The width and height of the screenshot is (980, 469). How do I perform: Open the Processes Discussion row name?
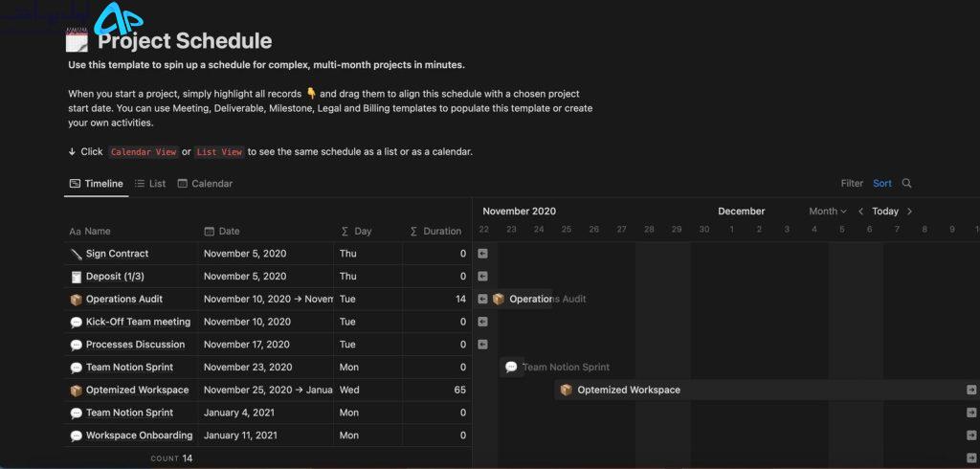tap(136, 345)
